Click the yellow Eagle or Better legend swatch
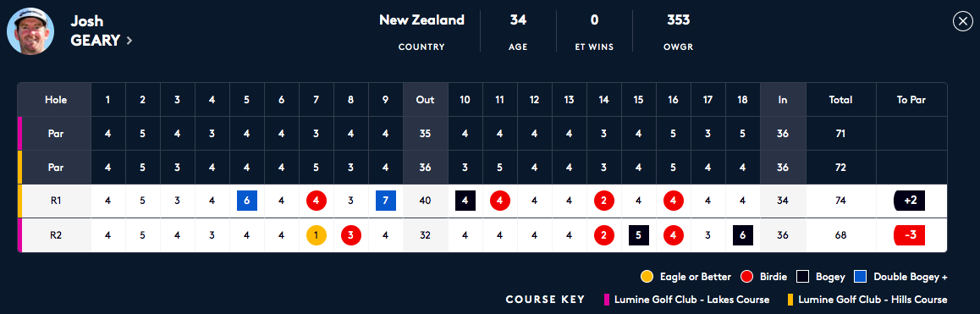The width and height of the screenshot is (980, 314). coord(647,277)
